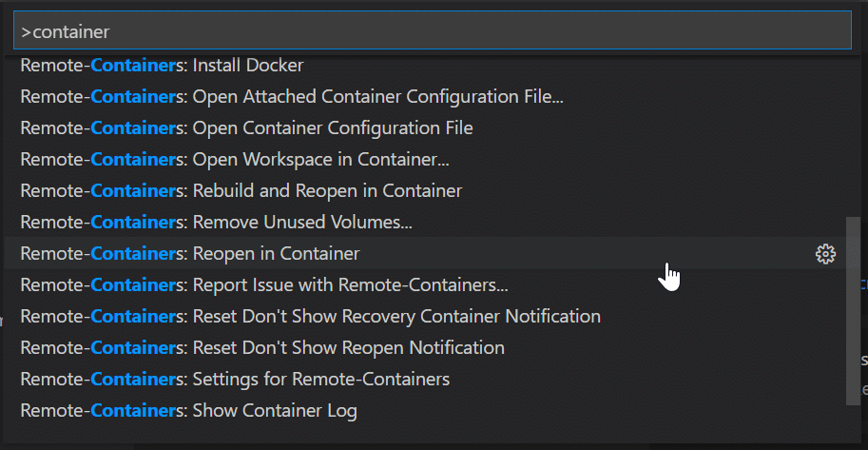Click the command palette search input field
Image resolution: width=868 pixels, height=450 pixels.
pos(433,31)
